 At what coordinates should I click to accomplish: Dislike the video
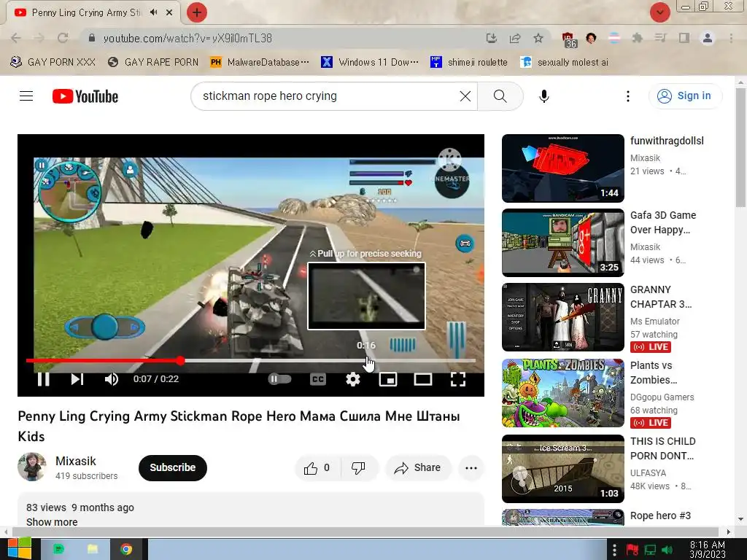click(359, 468)
